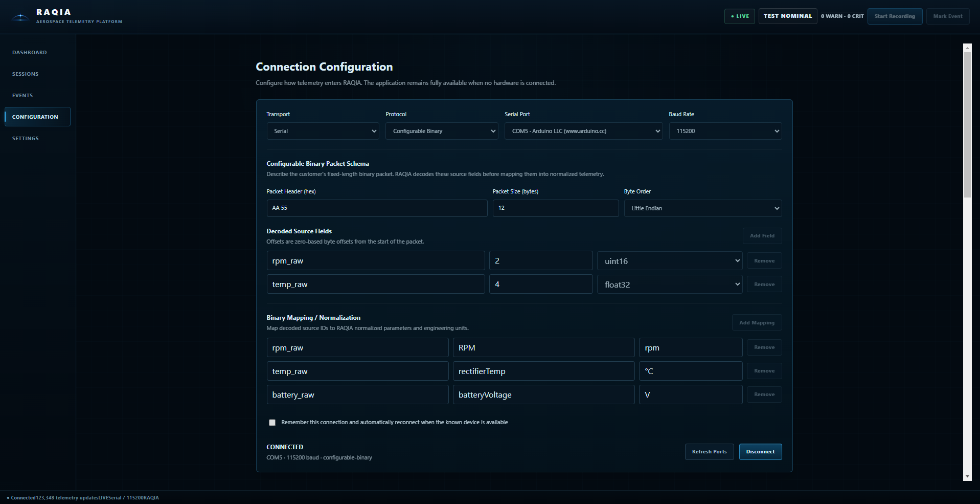Remove the RPM mapping row
980x504 pixels.
coord(764,347)
